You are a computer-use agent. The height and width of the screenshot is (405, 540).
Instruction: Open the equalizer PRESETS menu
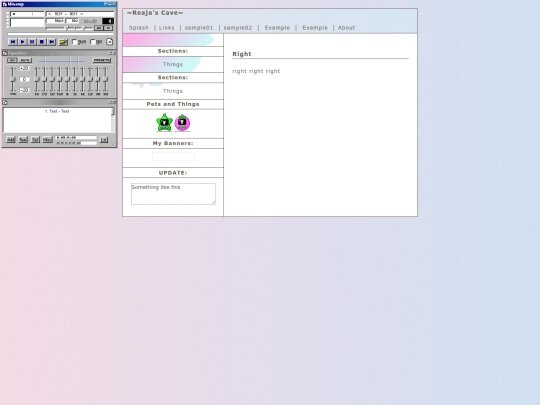(102, 60)
